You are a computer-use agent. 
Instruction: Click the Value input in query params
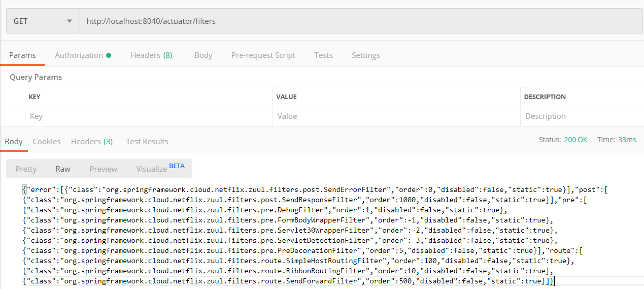tap(396, 116)
